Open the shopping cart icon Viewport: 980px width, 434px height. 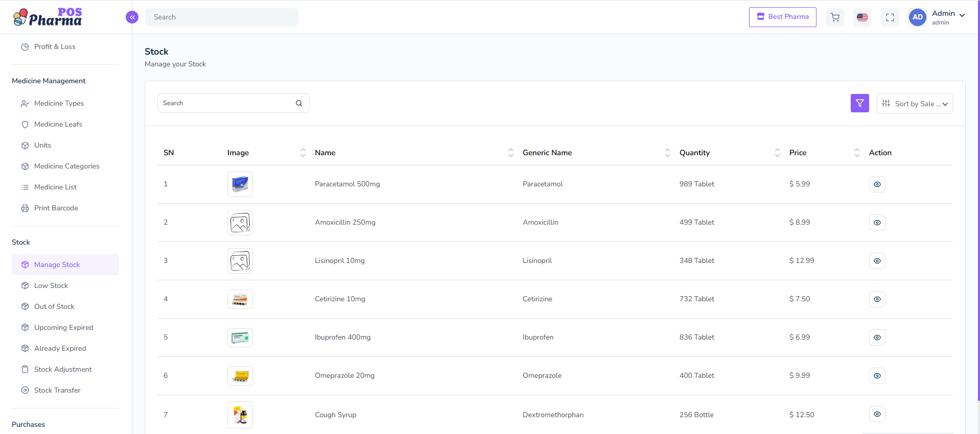pyautogui.click(x=835, y=17)
